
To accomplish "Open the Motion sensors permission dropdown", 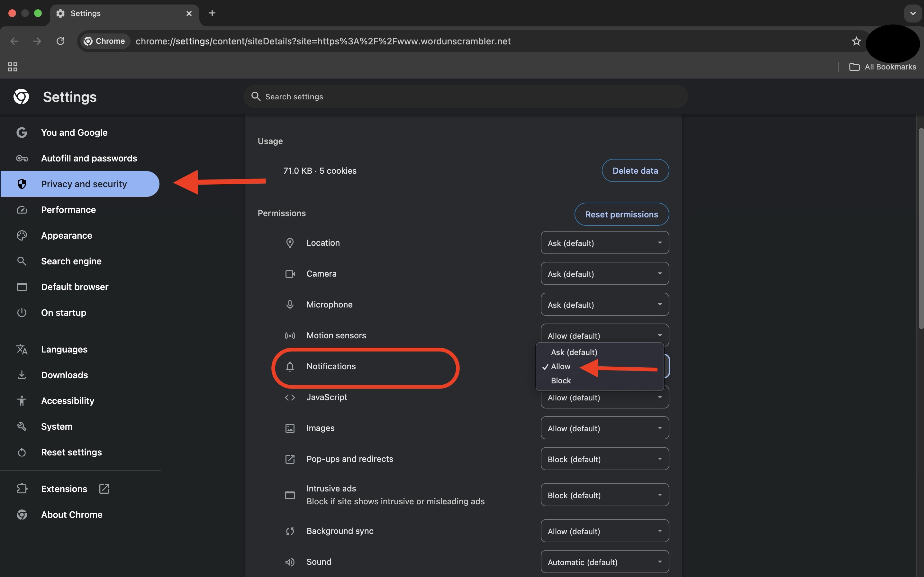I will [x=605, y=334].
